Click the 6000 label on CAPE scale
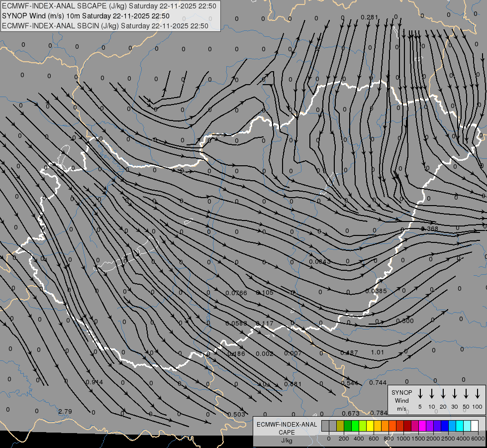The image size is (487, 448). coord(479,439)
